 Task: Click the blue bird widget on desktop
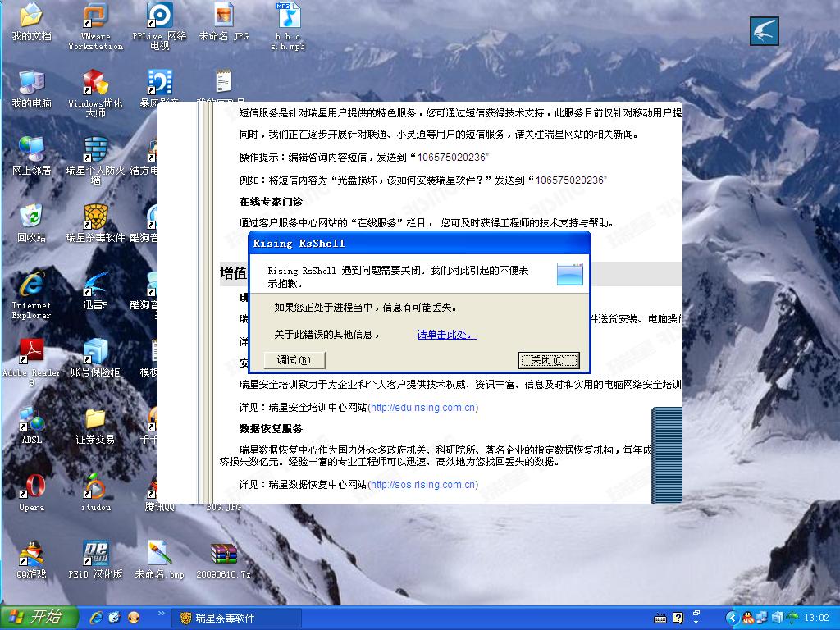coord(764,31)
